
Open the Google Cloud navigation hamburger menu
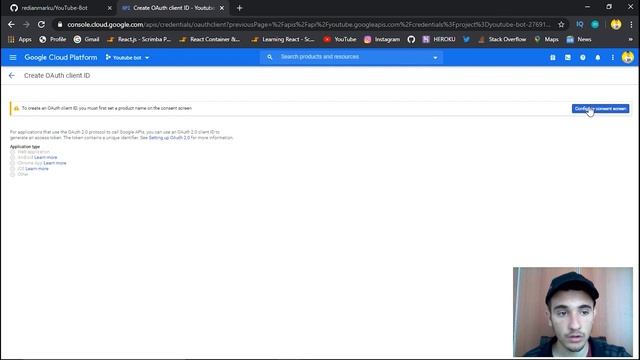(x=13, y=58)
